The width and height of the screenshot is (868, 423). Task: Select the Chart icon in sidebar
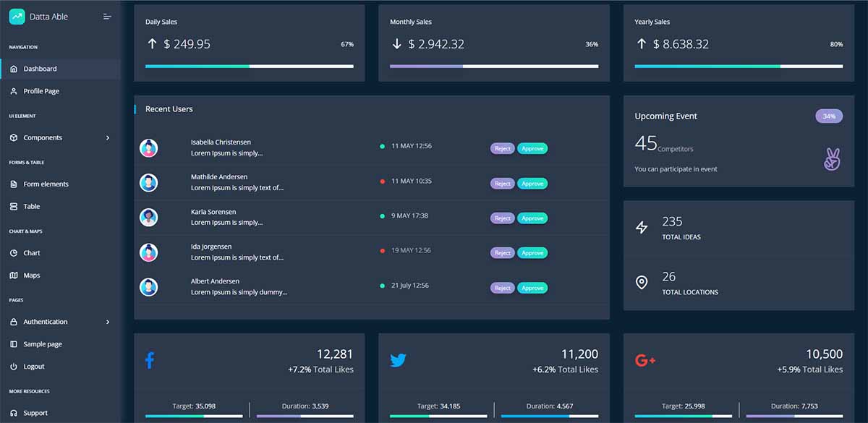(14, 252)
